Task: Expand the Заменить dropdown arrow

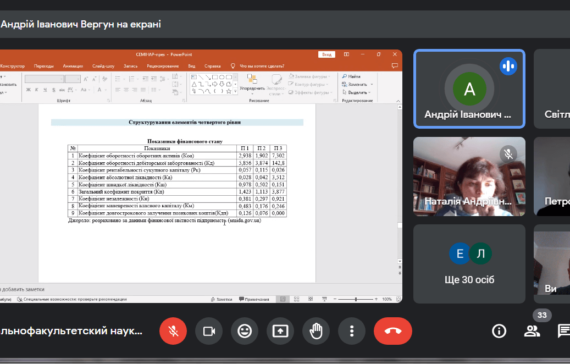Action: pyautogui.click(x=372, y=84)
